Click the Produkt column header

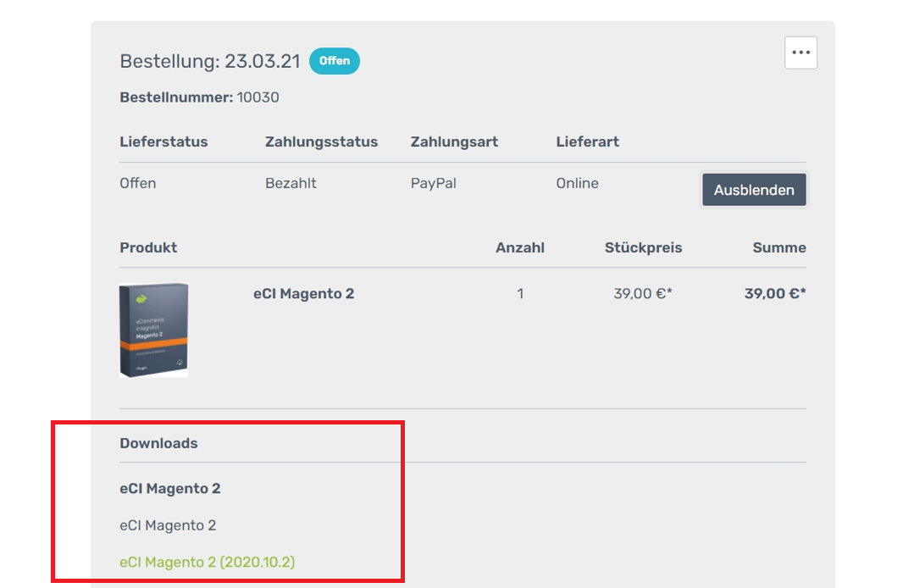click(148, 247)
